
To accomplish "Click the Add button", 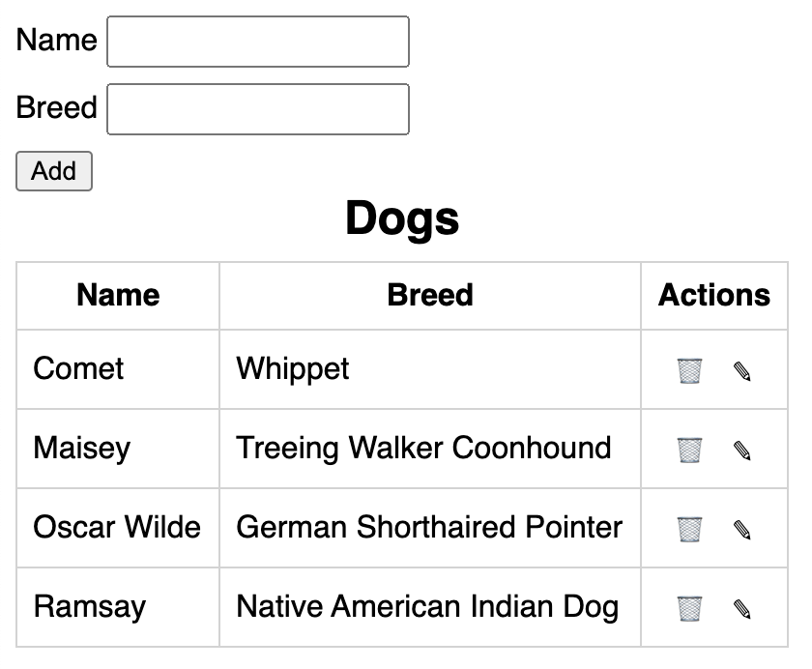I will pyautogui.click(x=53, y=171).
